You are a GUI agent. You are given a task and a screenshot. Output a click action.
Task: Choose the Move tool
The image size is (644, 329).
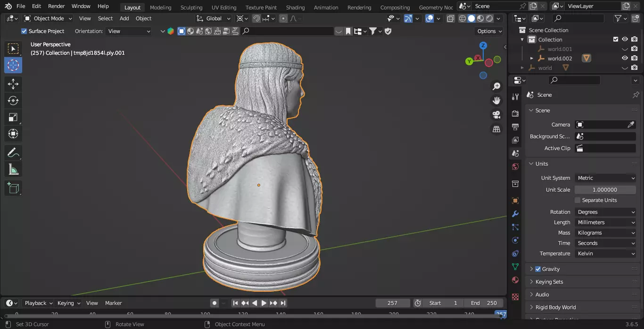click(13, 84)
